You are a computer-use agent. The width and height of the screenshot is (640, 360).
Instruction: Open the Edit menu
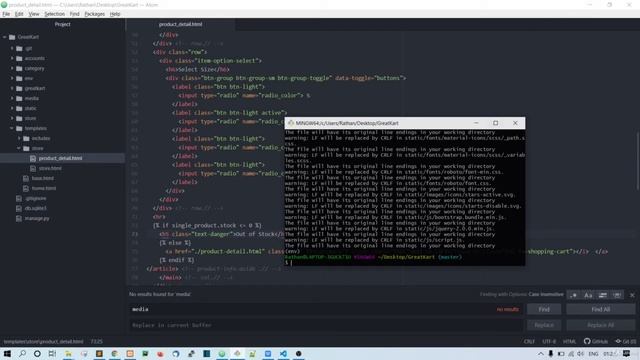pyautogui.click(x=19, y=14)
